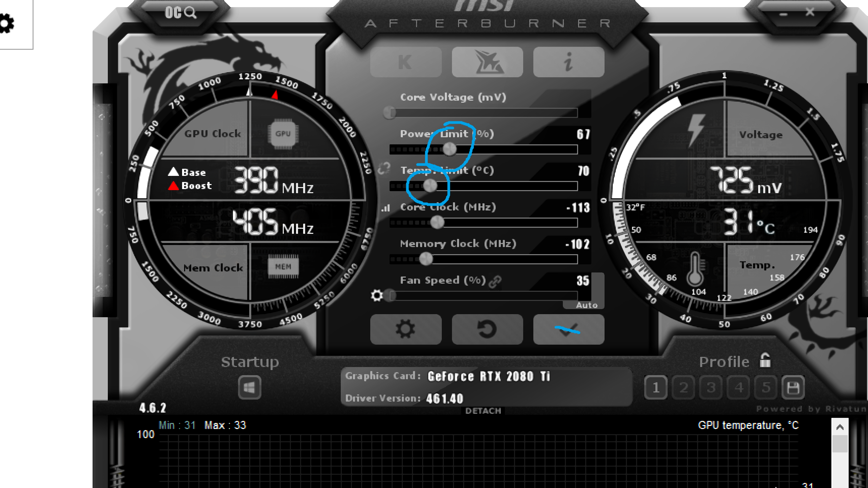Screen dimensions: 868x488
Task: Open the MSI plane logo button
Action: 487,62
